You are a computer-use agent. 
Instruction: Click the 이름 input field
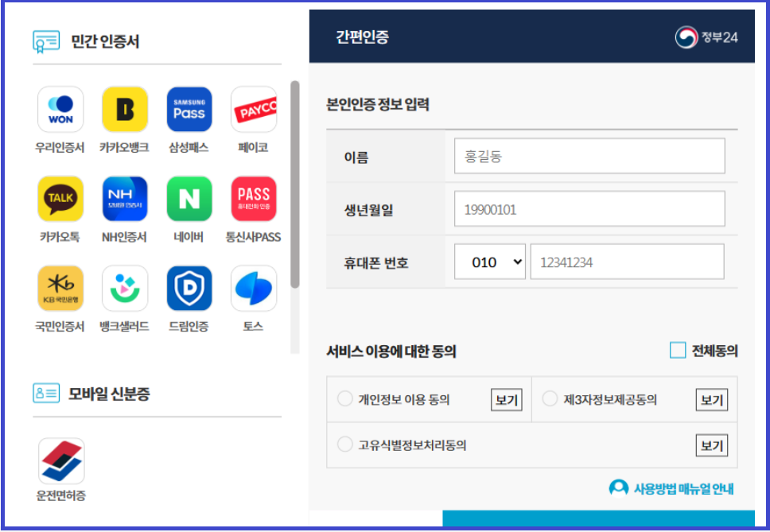pos(589,156)
